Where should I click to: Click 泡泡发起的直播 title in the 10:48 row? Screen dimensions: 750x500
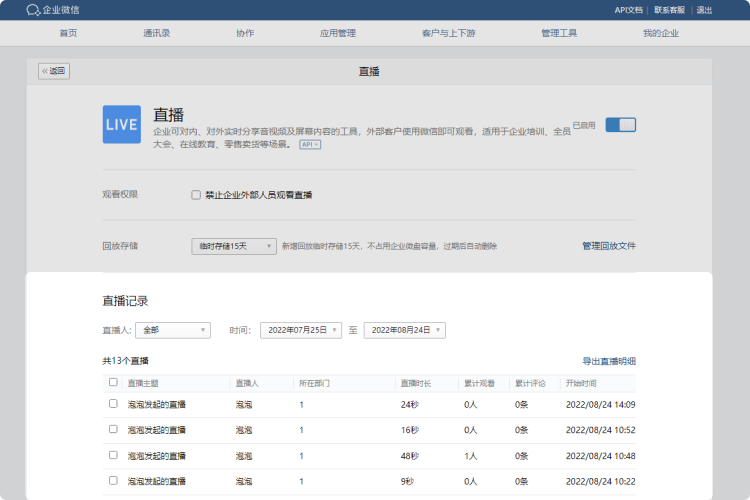[x=156, y=456]
